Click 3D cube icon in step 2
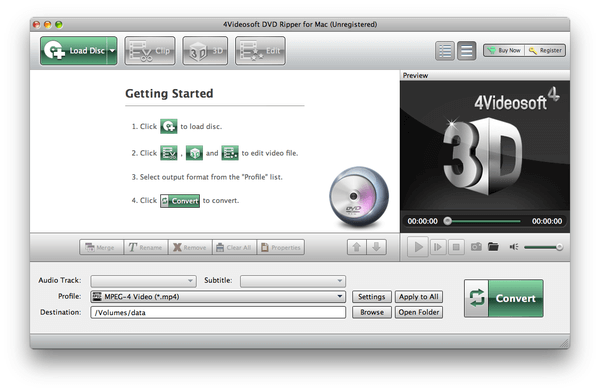Image resolution: width=600 pixels, height=392 pixels. pyautogui.click(x=194, y=153)
